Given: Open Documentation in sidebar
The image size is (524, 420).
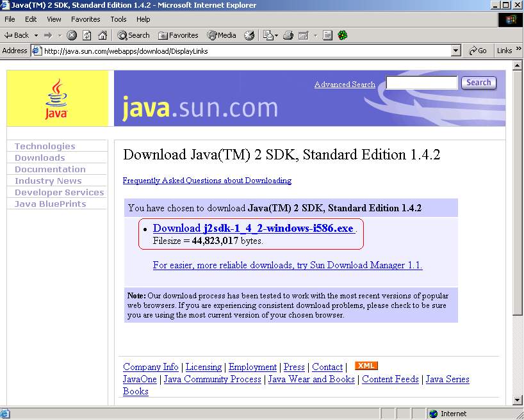Looking at the screenshot, I should [50, 169].
